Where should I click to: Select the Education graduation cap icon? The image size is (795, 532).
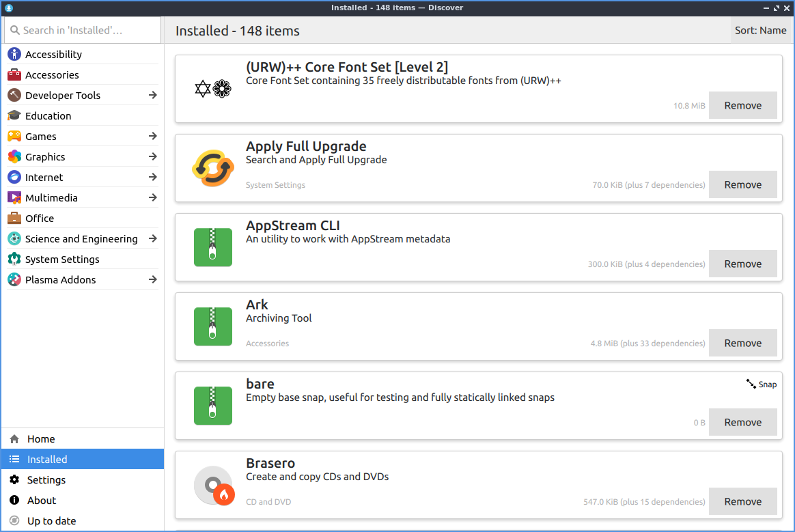tap(14, 115)
